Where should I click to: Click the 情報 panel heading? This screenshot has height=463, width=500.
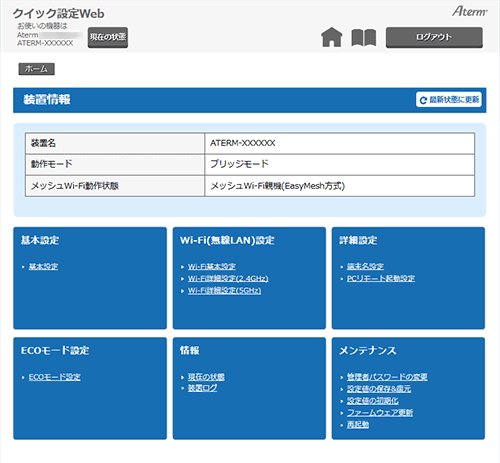190,351
